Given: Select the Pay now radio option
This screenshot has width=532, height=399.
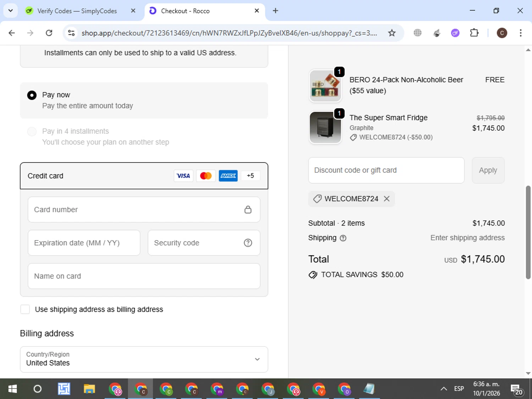Looking at the screenshot, I should (32, 95).
